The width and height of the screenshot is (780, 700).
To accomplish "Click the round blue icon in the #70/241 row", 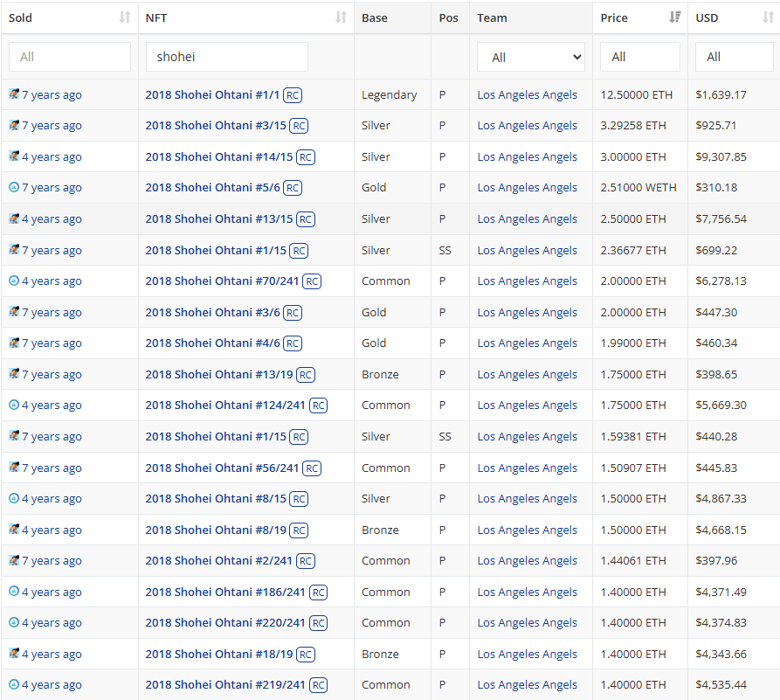I will 14,281.
